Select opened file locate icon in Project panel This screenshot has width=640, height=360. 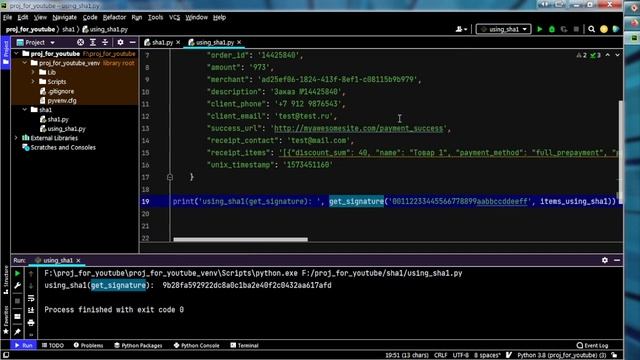(x=80, y=42)
